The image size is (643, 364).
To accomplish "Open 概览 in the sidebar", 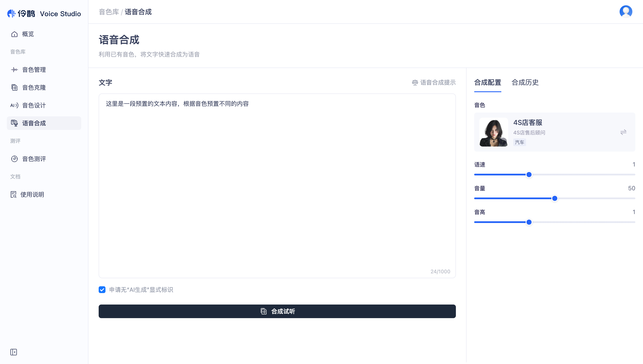I will [x=44, y=34].
